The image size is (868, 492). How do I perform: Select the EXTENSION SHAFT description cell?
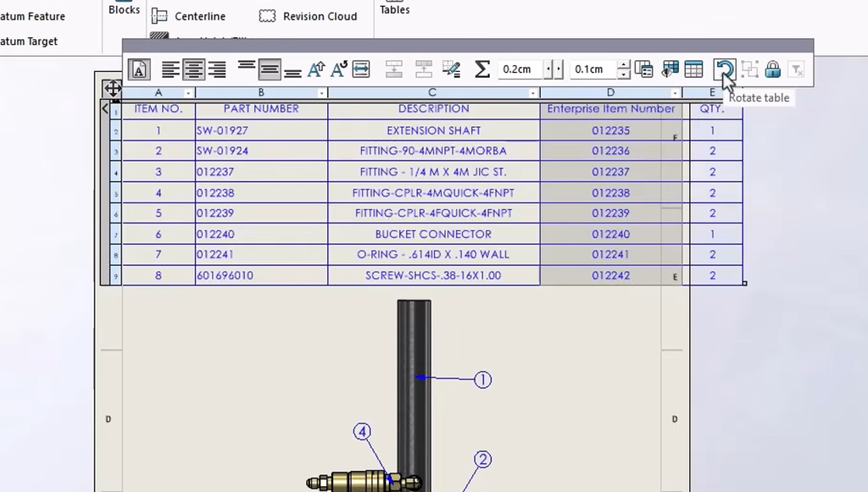[x=434, y=130]
